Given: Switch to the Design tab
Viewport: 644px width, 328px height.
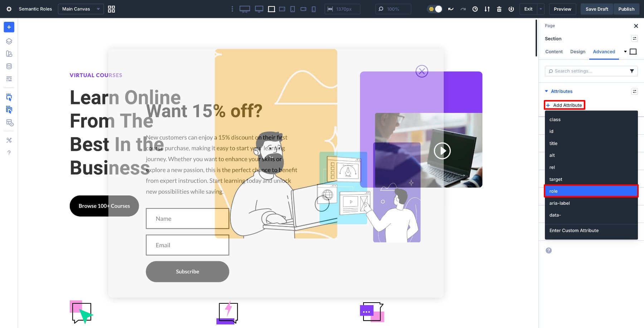Looking at the screenshot, I should 577,51.
